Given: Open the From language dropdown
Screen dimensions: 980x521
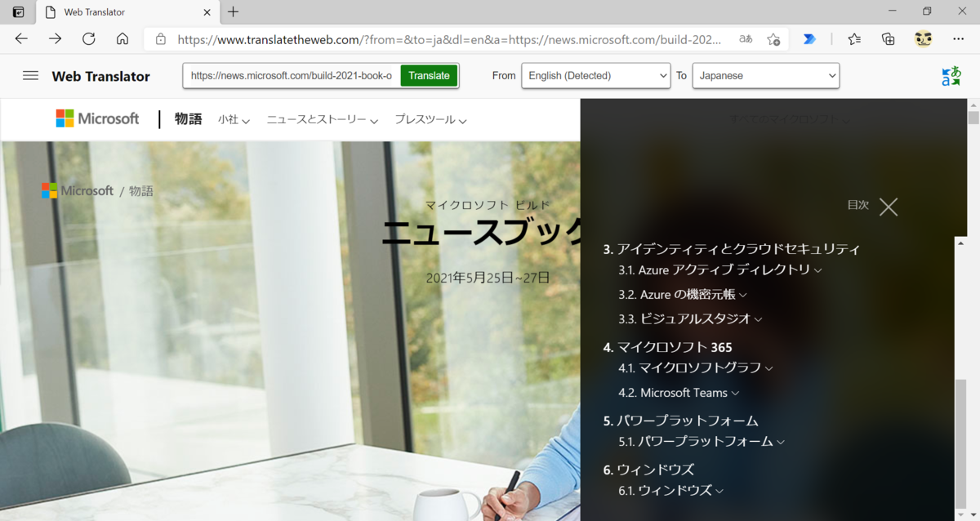Looking at the screenshot, I should pyautogui.click(x=596, y=76).
